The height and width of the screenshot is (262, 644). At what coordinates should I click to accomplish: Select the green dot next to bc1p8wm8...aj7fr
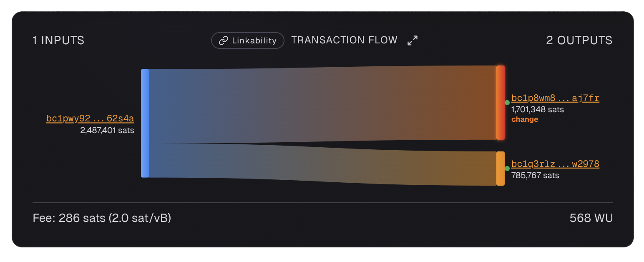[506, 102]
